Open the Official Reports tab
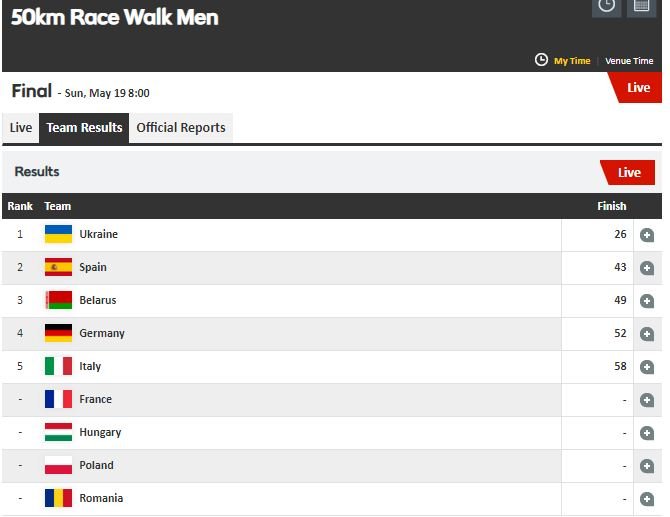Image resolution: width=670 pixels, height=517 pixels. (x=181, y=128)
